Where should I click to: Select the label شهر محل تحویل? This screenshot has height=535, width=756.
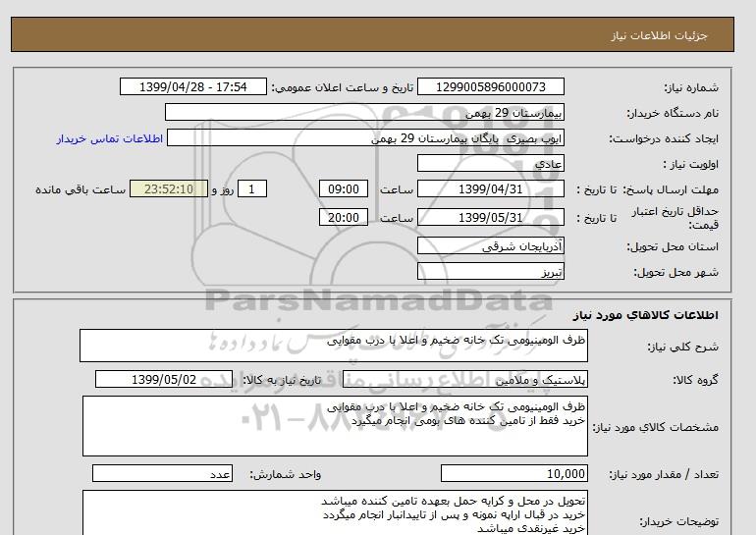pyautogui.click(x=675, y=272)
